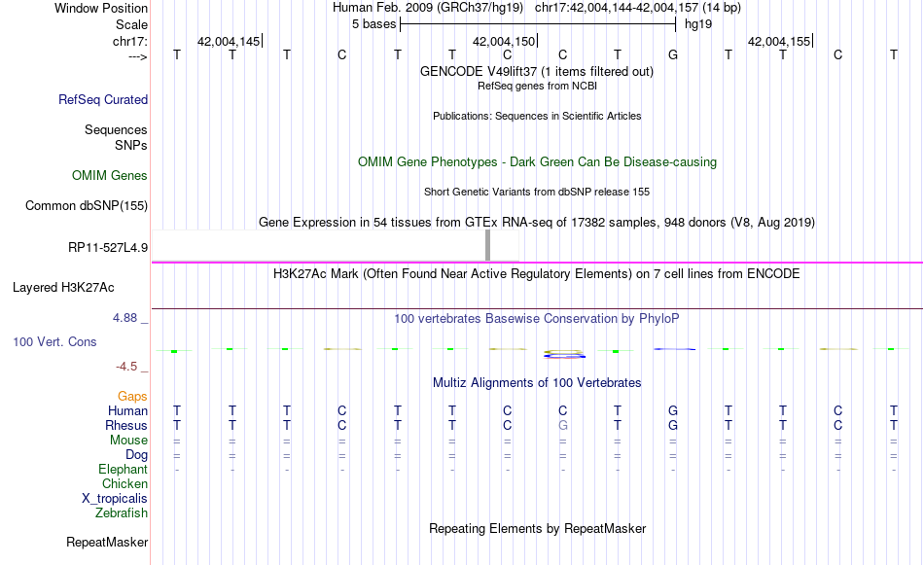Select the Mouse species row label

128,441
